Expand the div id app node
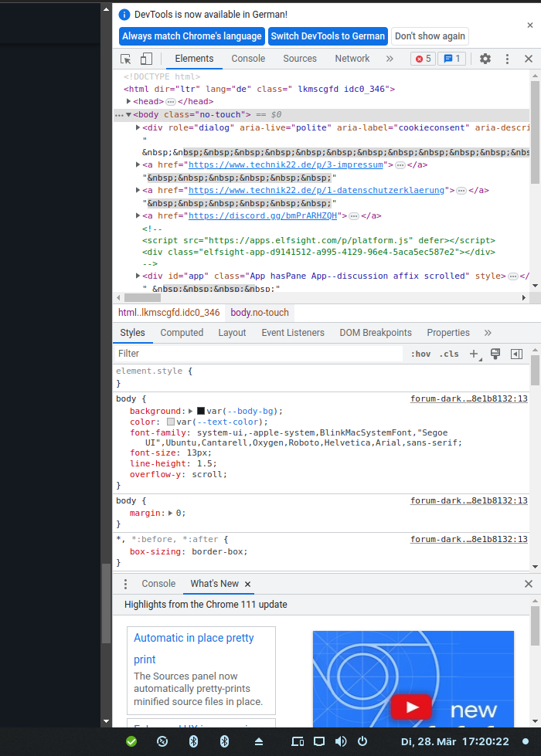The height and width of the screenshot is (756, 541). point(138,276)
